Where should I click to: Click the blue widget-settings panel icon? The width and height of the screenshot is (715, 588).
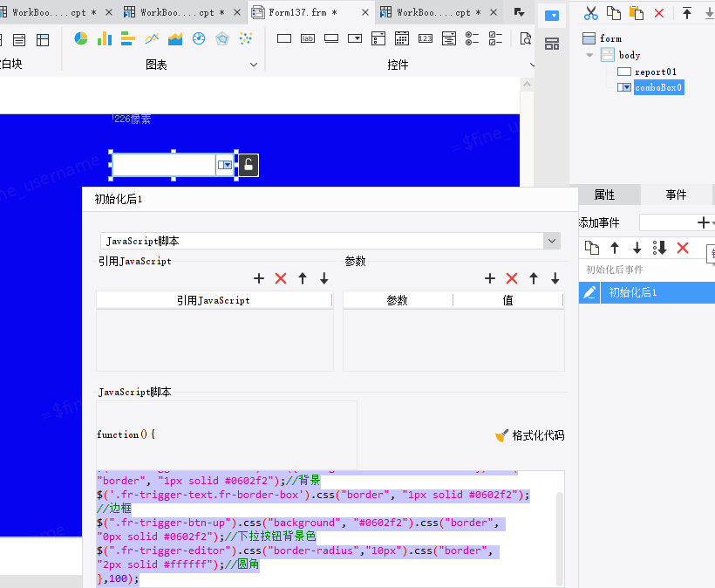[552, 16]
